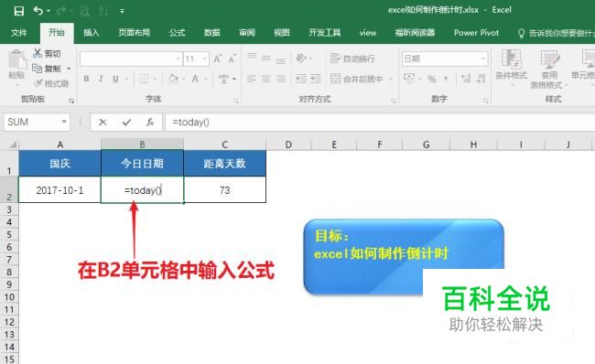
Task: Open the font size dropdown showing 11
Action: click(x=196, y=59)
